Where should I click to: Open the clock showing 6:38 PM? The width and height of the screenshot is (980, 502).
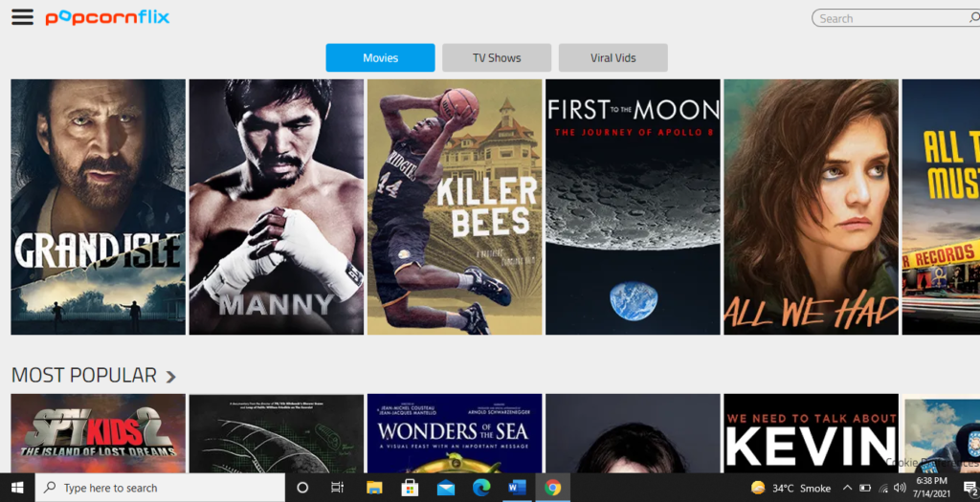click(931, 488)
